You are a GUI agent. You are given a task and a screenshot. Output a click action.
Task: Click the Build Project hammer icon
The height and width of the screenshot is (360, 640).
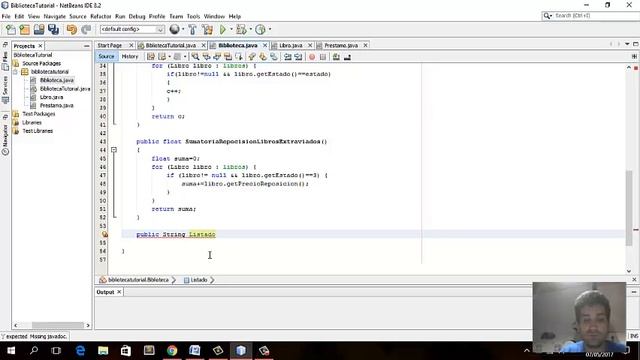[x=192, y=29]
